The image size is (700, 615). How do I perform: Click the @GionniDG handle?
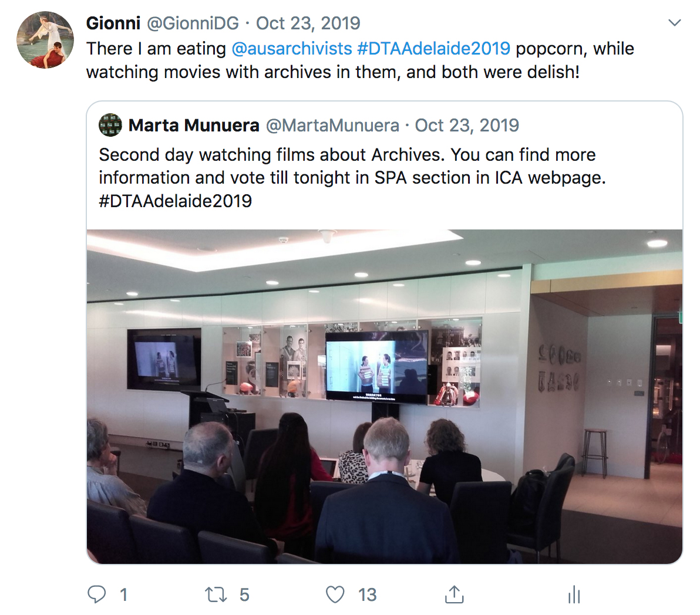(193, 23)
